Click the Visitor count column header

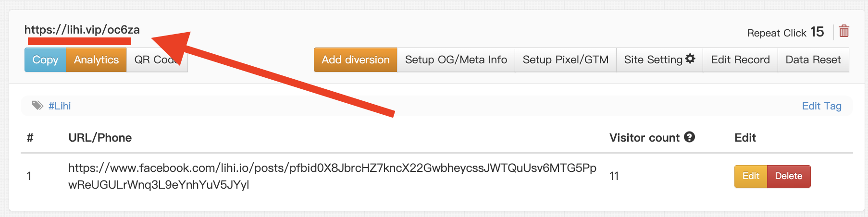click(644, 138)
